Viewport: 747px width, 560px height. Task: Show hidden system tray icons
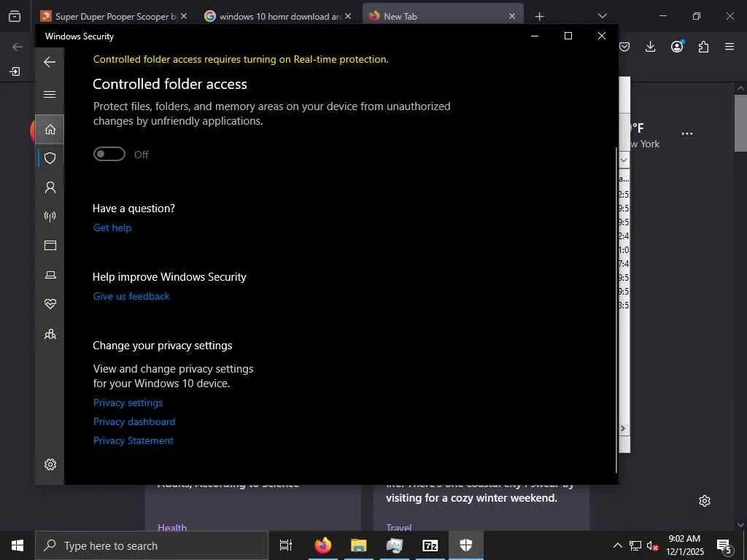coord(617,545)
